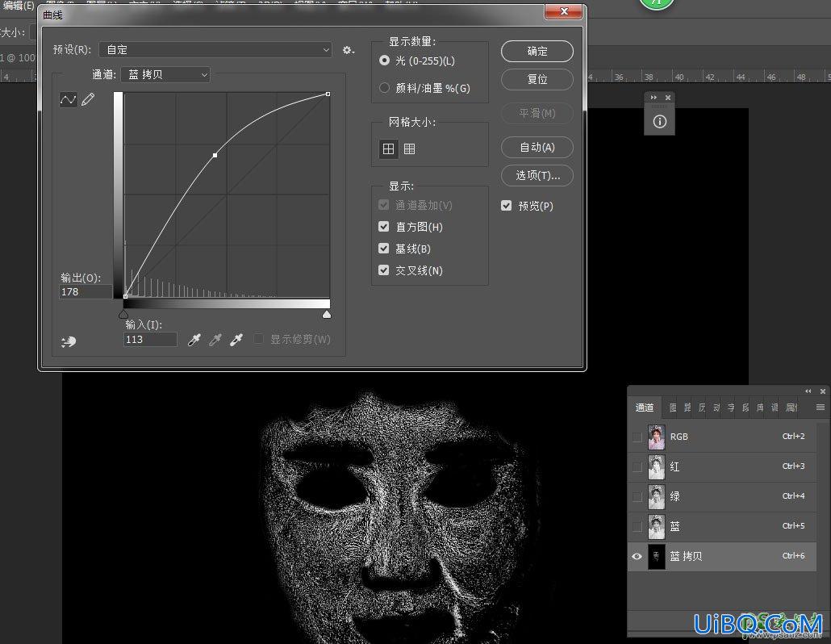
Task: Show the Green channel visibility box
Action: click(x=637, y=496)
